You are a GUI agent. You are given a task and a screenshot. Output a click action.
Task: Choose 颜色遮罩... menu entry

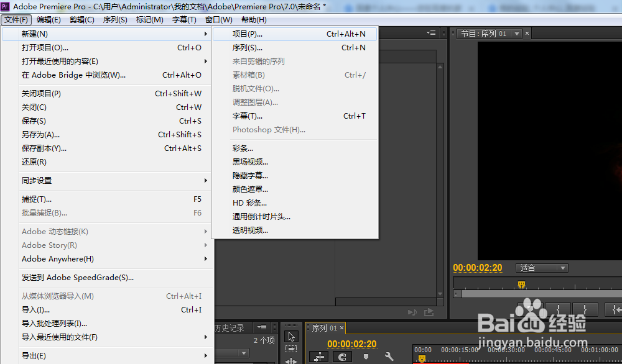[x=295, y=189]
